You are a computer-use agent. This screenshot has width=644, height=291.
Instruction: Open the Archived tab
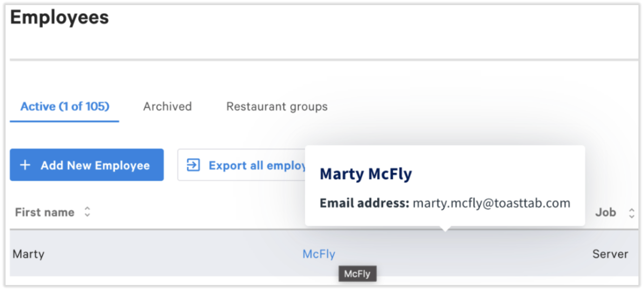pyautogui.click(x=168, y=106)
